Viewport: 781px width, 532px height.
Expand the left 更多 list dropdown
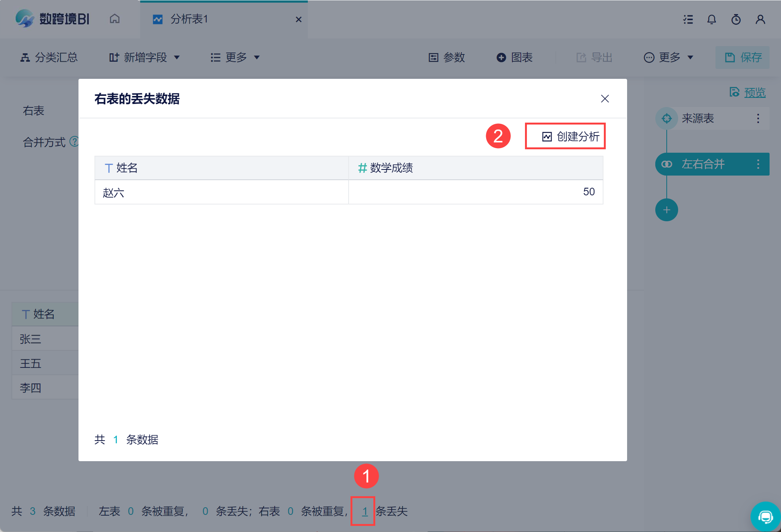pyautogui.click(x=235, y=58)
